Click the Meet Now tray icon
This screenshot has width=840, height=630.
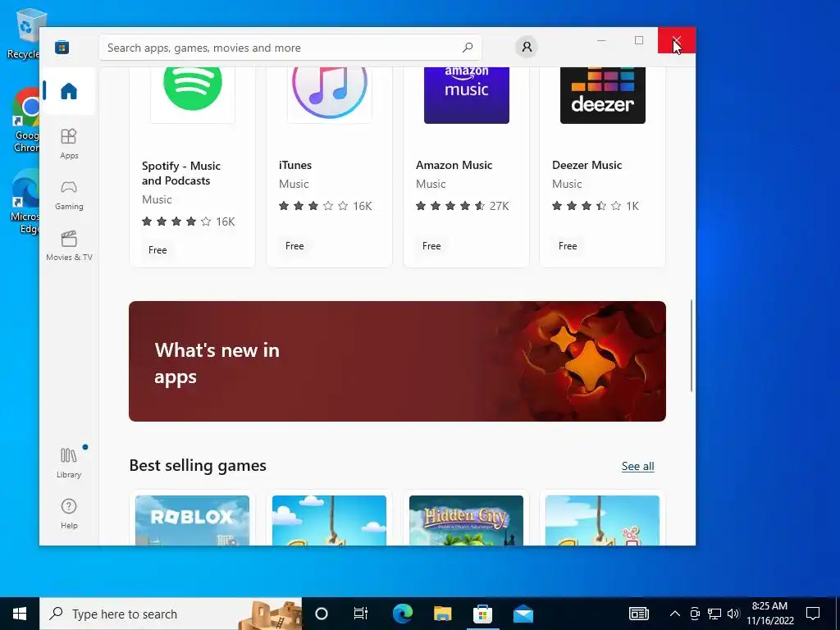[695, 614]
